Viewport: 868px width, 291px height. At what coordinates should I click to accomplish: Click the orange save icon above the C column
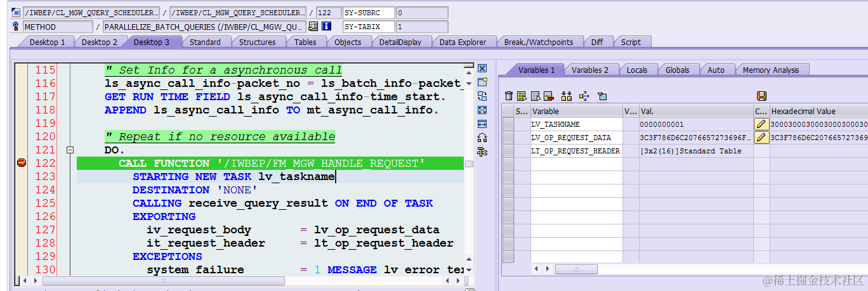coord(762,96)
